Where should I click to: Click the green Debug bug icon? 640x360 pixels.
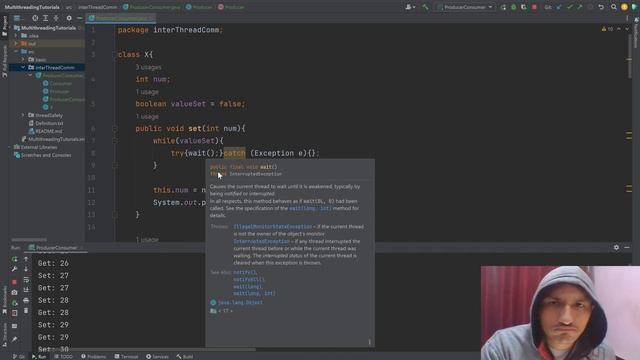coord(513,7)
